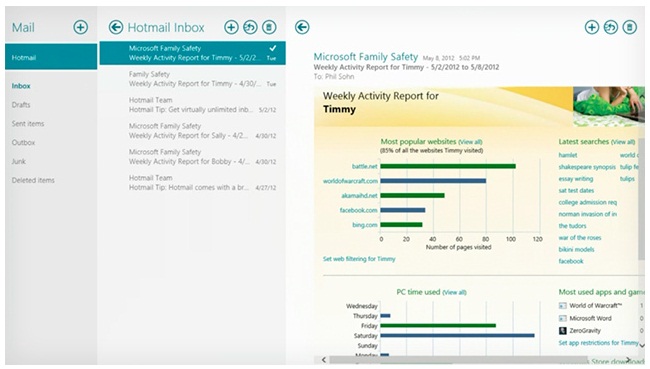Open the Drafts folder

(x=21, y=104)
